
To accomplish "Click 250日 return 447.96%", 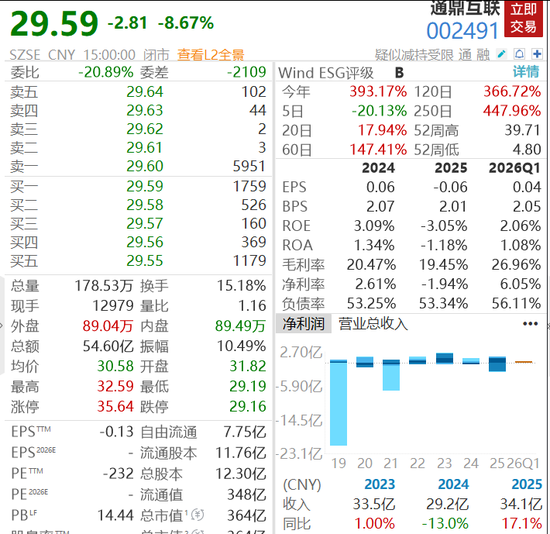I will tap(512, 111).
